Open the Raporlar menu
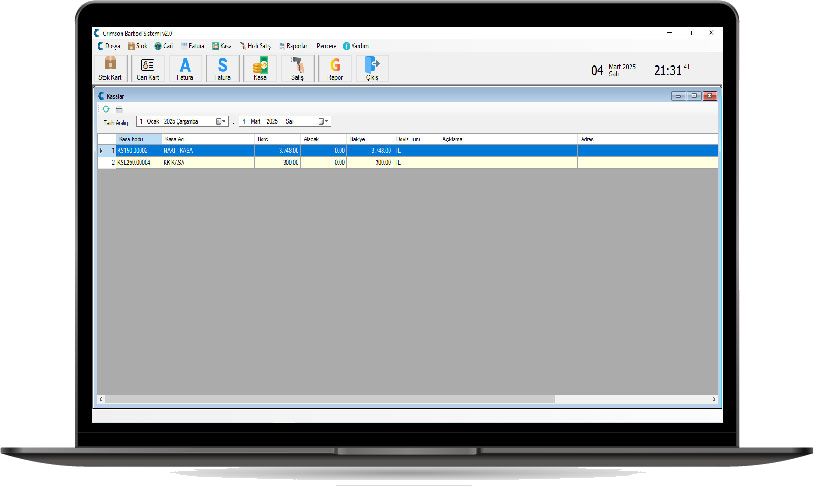The image size is (814, 486). coord(295,46)
